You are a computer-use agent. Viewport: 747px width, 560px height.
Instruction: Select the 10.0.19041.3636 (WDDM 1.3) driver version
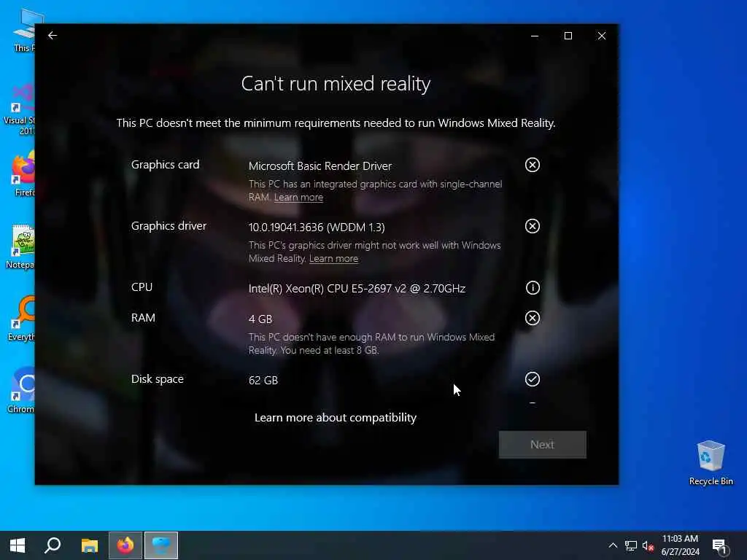tap(317, 227)
